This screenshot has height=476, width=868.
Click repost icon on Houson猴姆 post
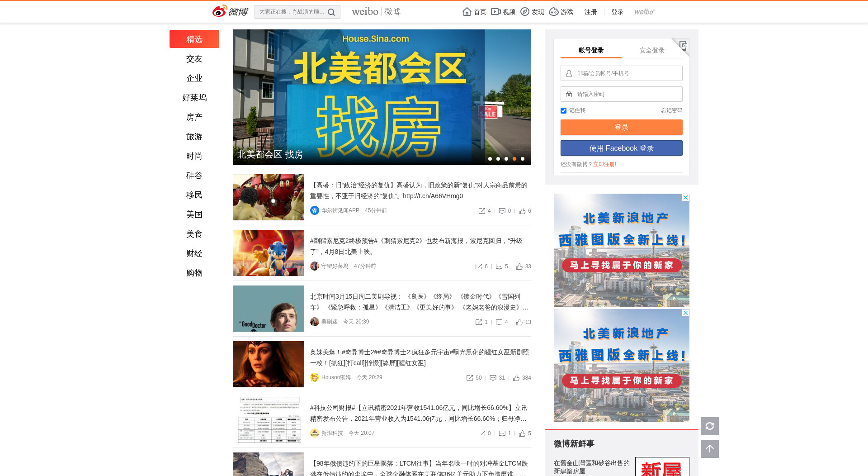[x=470, y=378]
